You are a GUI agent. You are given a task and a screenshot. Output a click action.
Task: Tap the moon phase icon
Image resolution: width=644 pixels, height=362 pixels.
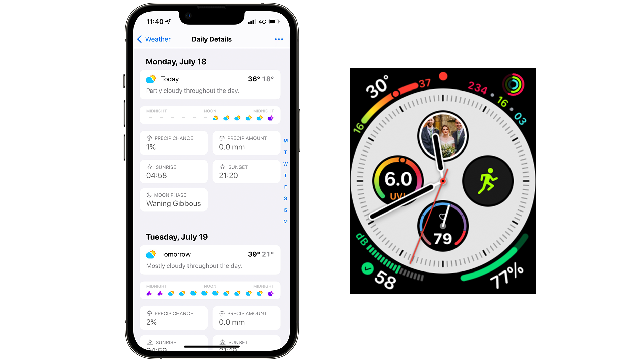point(148,195)
